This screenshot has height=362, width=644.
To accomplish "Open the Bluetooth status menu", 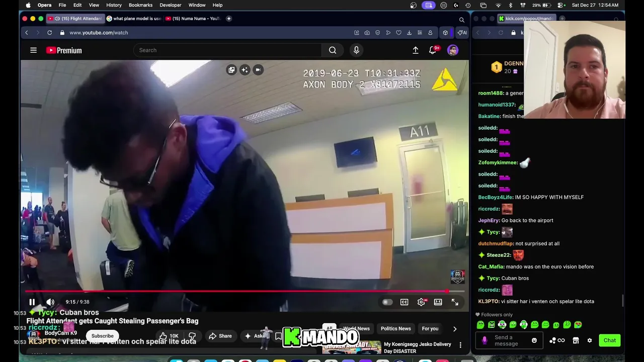I will pos(510,5).
